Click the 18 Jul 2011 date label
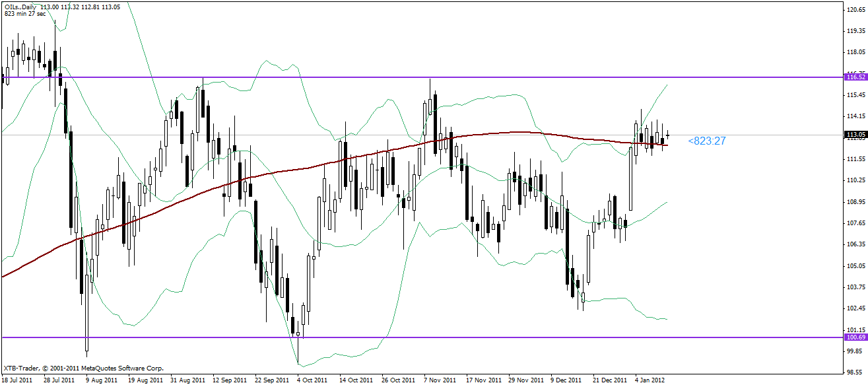This screenshot has width=868, height=385. click(17, 380)
